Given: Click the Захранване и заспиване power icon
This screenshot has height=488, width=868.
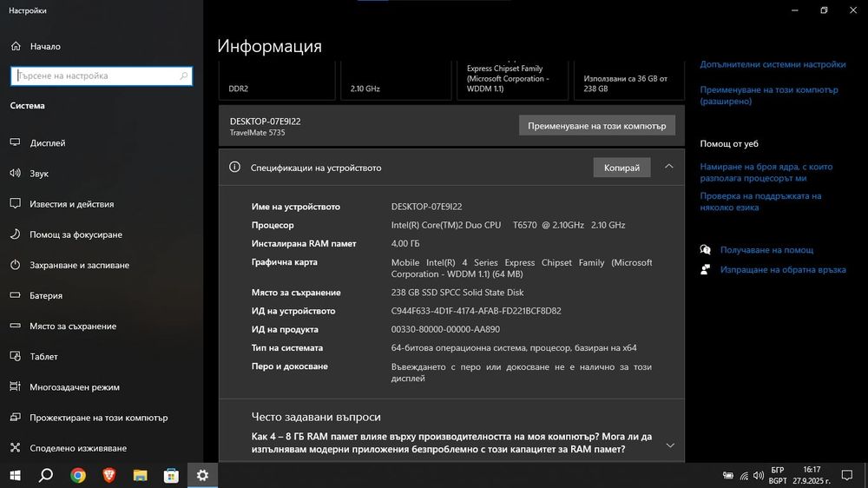Looking at the screenshot, I should (x=16, y=264).
